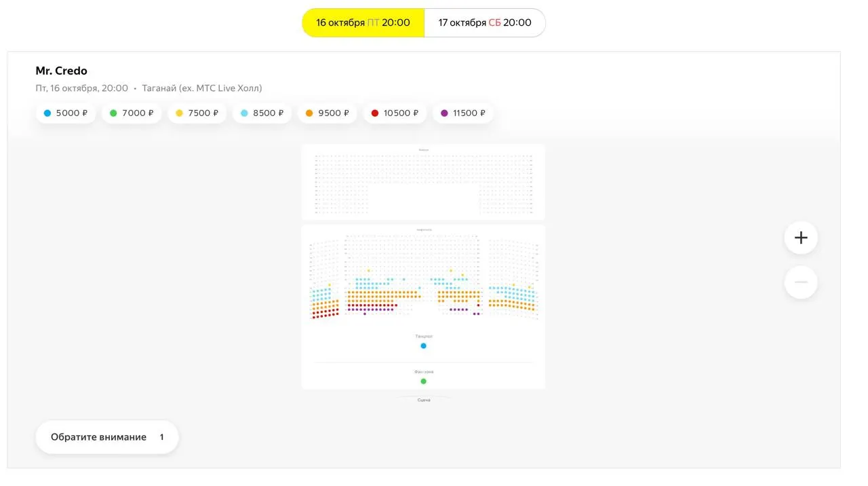Screen dimensions: 868x486
Task: Zoom out with the minus button
Action: pos(801,282)
